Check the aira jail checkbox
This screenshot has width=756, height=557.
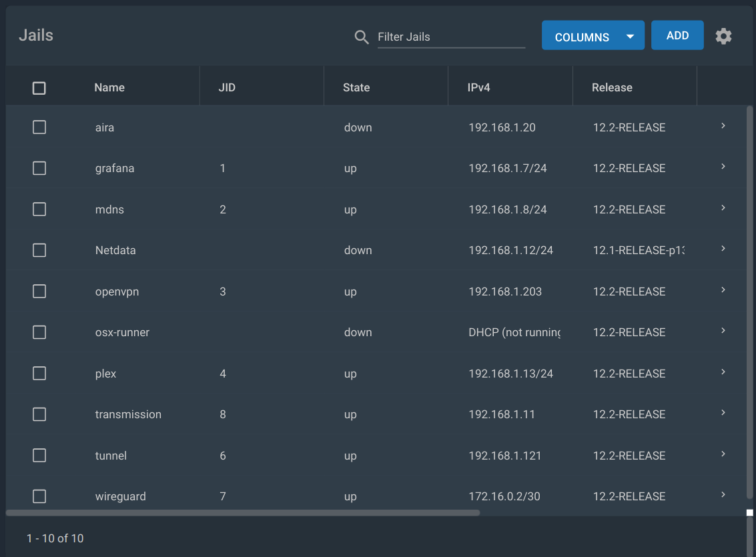pos(39,127)
